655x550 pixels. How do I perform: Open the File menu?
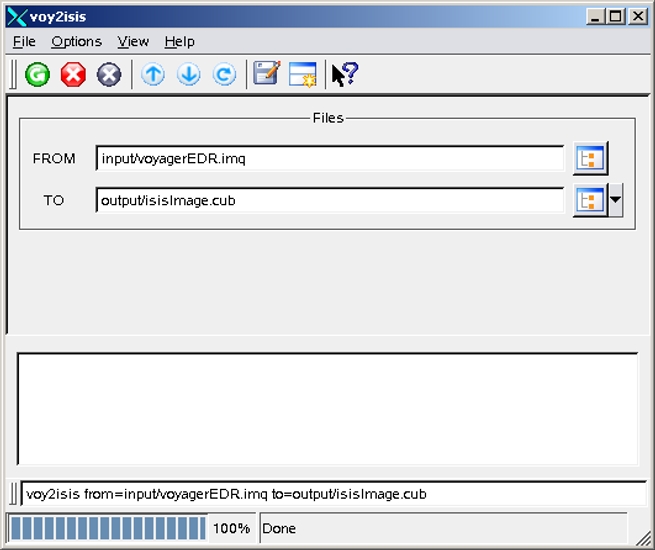pos(24,41)
